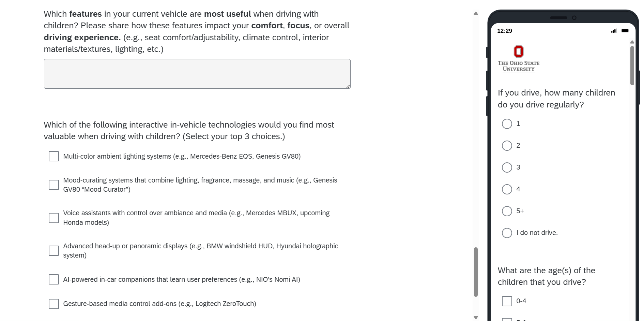This screenshot has height=321, width=644.
Task: Check Multi-color ambient lighting systems option
Action: pyautogui.click(x=54, y=156)
